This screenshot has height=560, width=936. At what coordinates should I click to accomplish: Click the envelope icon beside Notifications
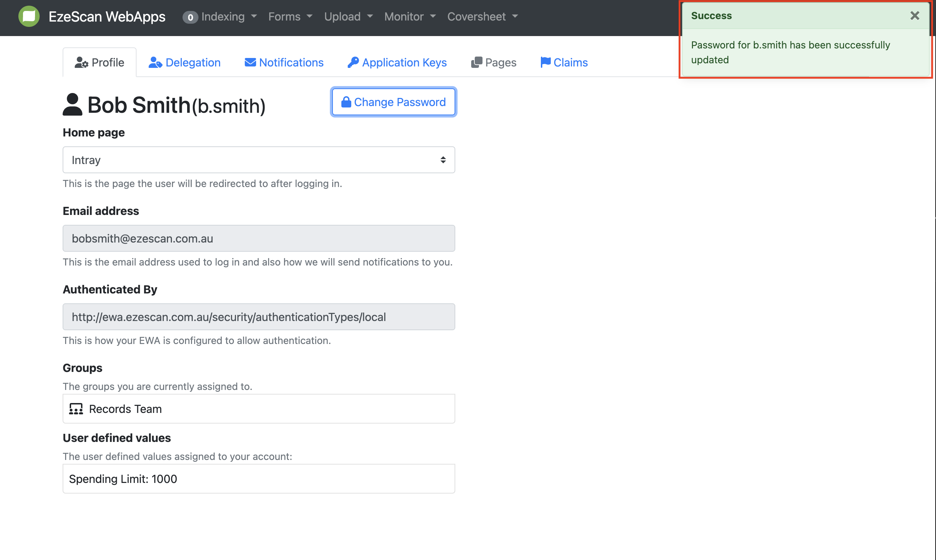(250, 62)
